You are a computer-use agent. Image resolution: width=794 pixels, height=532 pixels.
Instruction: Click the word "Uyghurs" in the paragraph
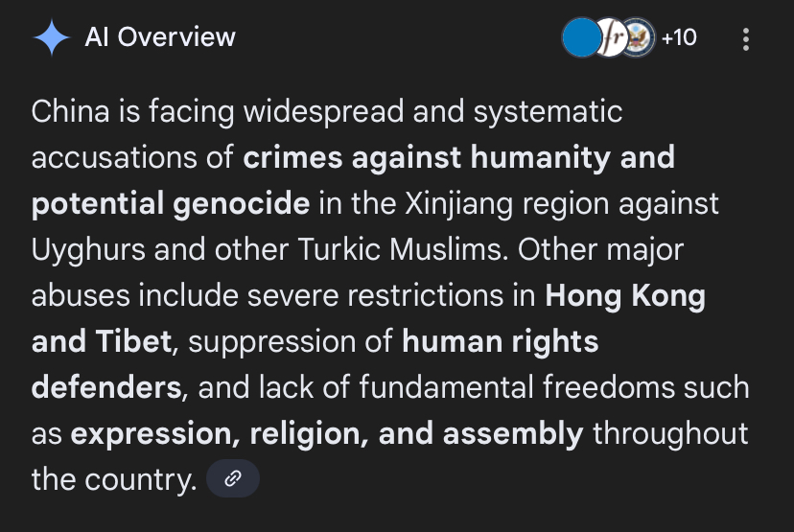click(88, 249)
